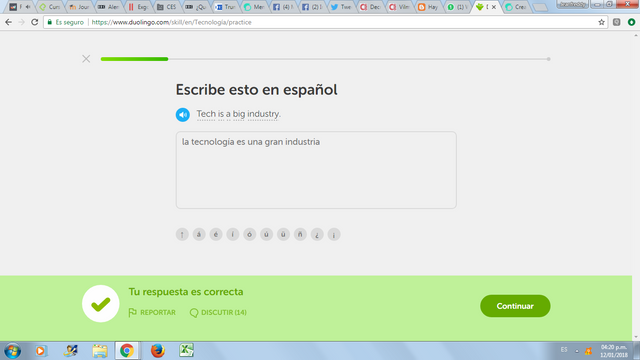Switch to the Crea tab
640x360 pixels.
coord(516,7)
